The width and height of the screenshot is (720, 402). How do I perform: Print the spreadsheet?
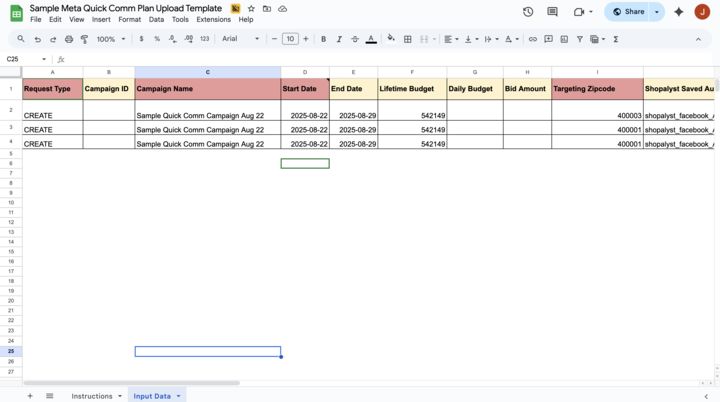[x=69, y=40]
